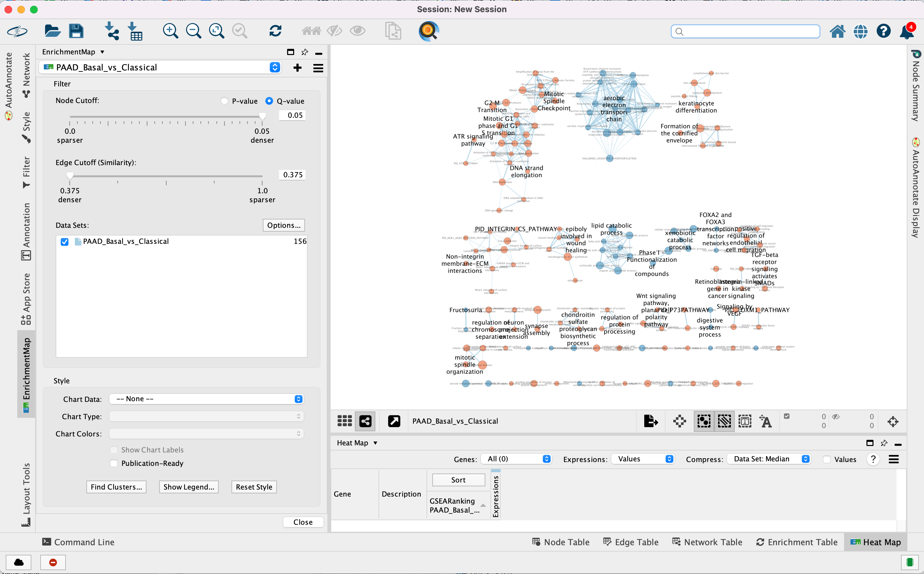Click the search input field

745,31
